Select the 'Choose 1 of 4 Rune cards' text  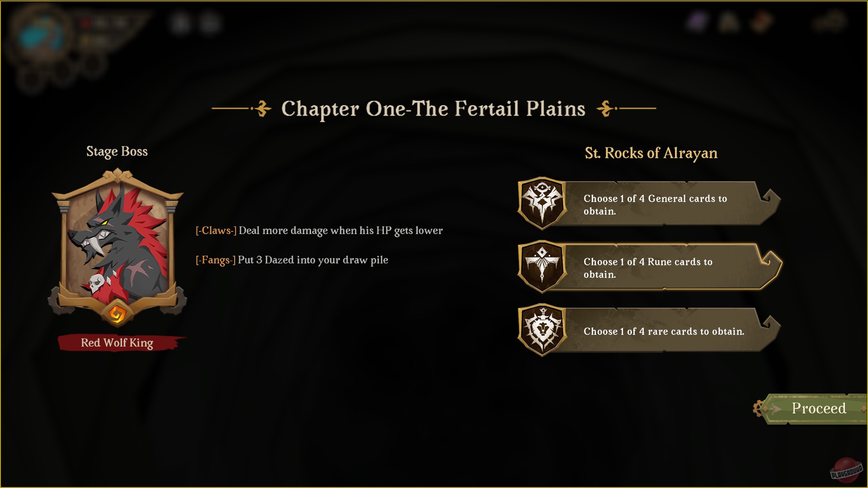tap(648, 268)
